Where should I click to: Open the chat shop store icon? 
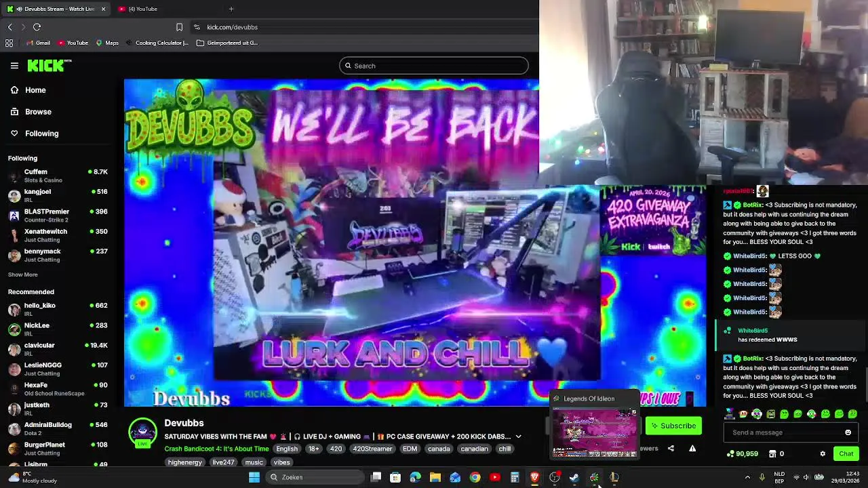(772, 453)
